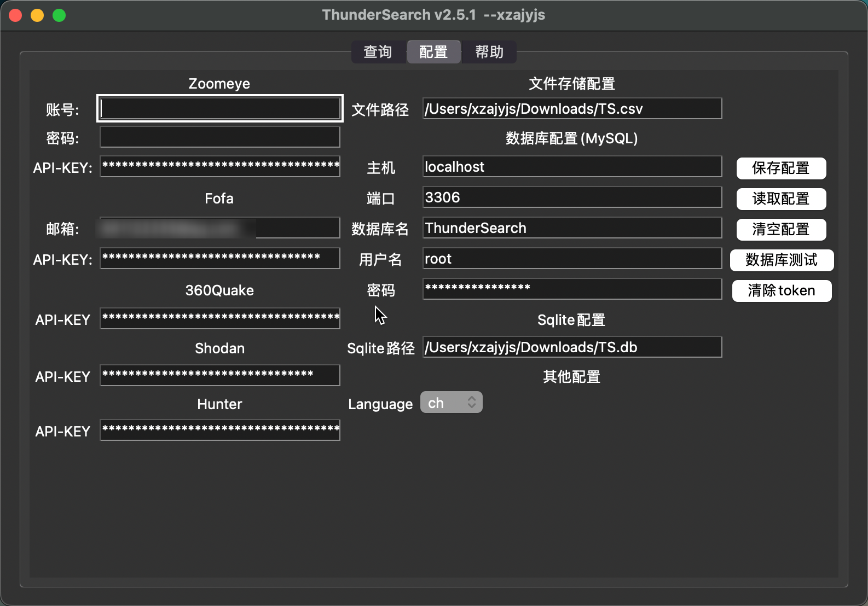
Task: Click the Hunter section heading
Action: pyautogui.click(x=219, y=404)
